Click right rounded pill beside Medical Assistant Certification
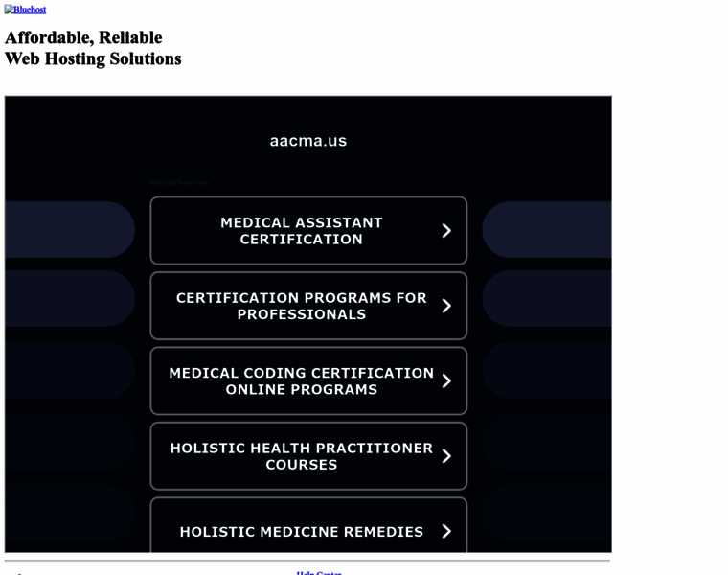The height and width of the screenshot is (575, 728). [546, 230]
